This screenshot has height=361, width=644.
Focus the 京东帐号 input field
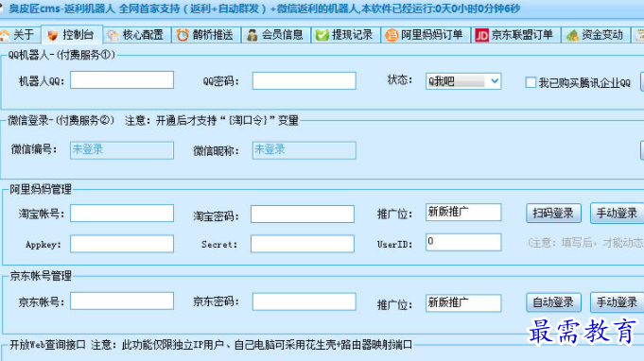click(122, 301)
